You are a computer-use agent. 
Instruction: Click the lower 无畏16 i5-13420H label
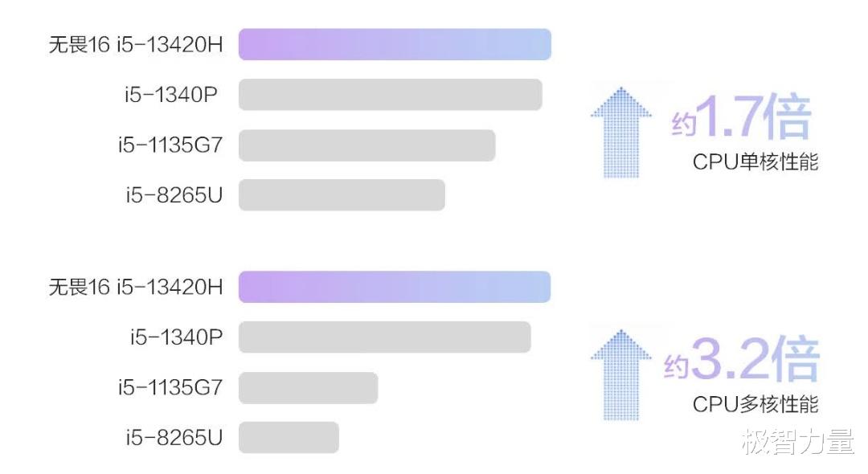click(x=136, y=287)
